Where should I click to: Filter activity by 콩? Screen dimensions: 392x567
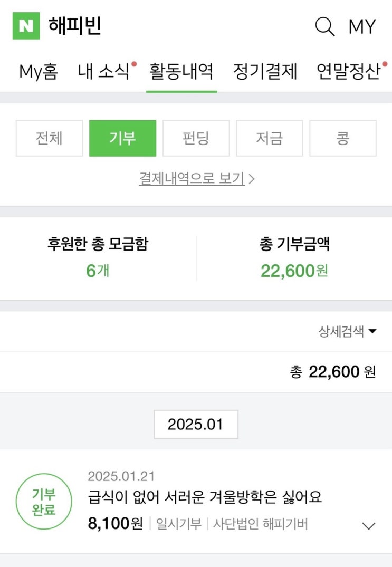pyautogui.click(x=342, y=138)
